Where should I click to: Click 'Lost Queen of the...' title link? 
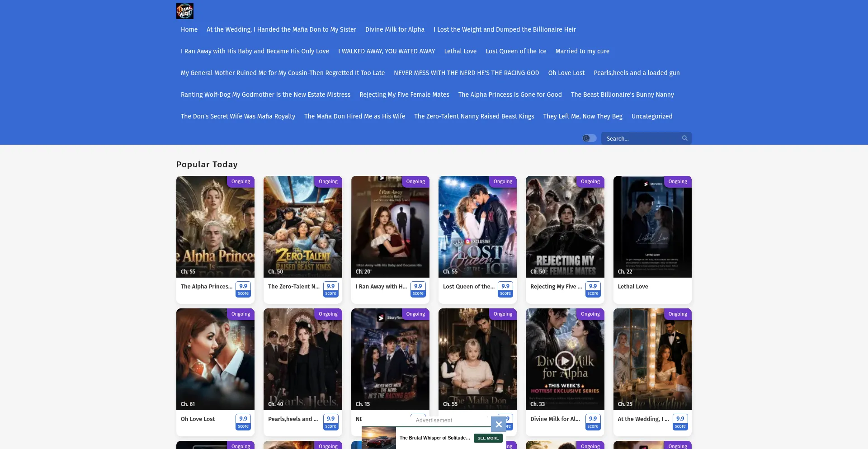pyautogui.click(x=469, y=287)
